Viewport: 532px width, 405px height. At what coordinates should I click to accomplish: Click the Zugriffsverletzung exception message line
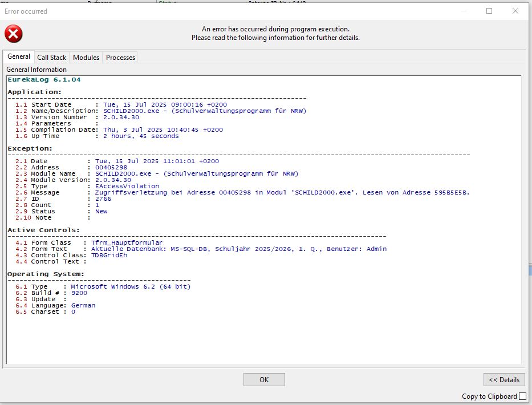click(282, 192)
